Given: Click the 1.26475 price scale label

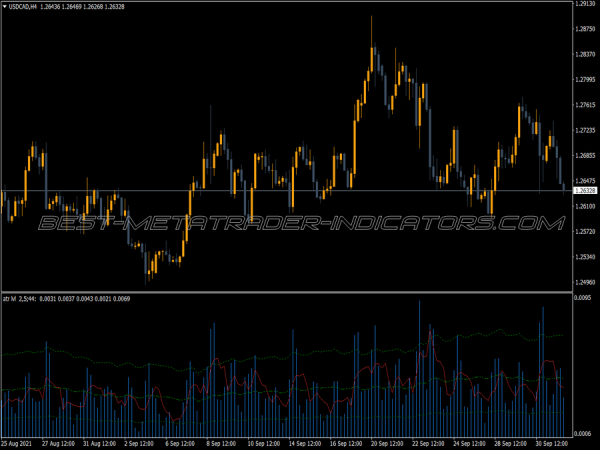Looking at the screenshot, I should [x=585, y=181].
